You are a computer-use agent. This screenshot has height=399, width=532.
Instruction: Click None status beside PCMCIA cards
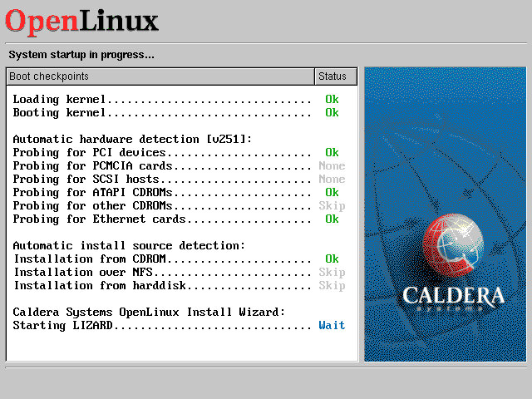(332, 166)
